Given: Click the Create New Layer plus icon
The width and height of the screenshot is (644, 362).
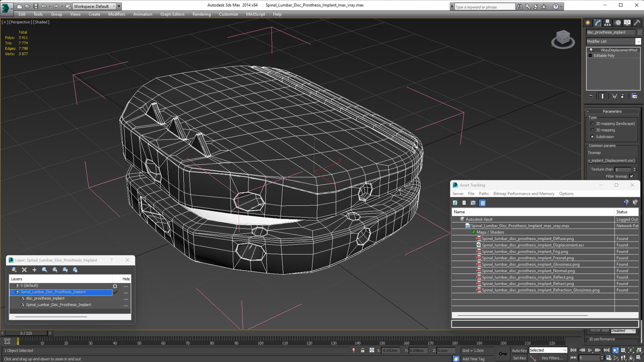Looking at the screenshot, I should [34, 270].
